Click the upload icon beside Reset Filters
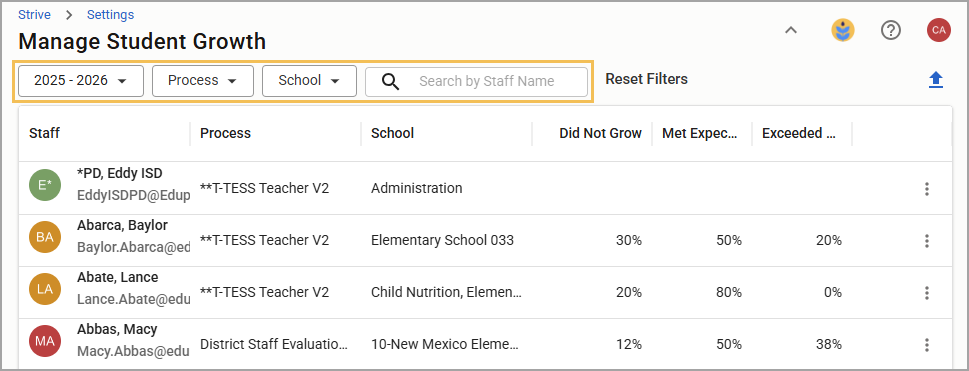This screenshot has height=371, width=969. pos(936,80)
